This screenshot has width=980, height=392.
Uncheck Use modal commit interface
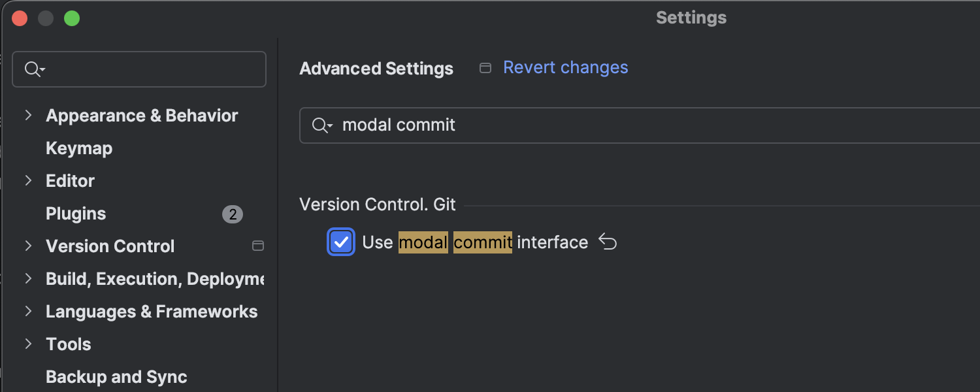point(341,242)
